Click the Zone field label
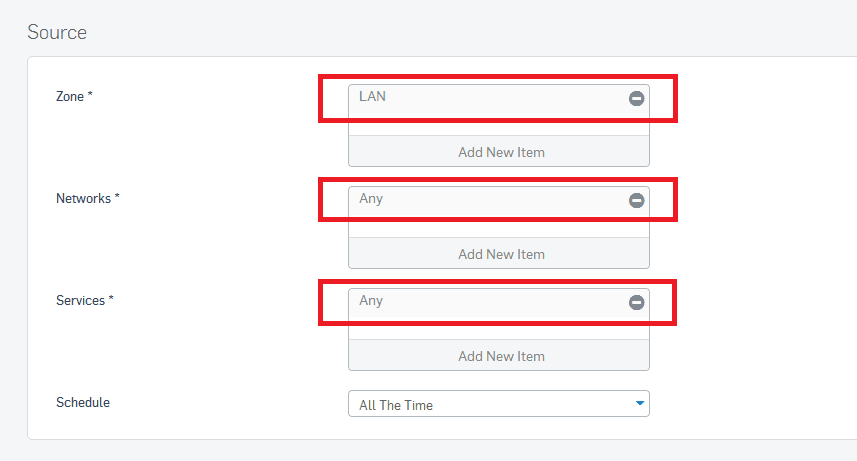The height and width of the screenshot is (461, 857). point(70,97)
